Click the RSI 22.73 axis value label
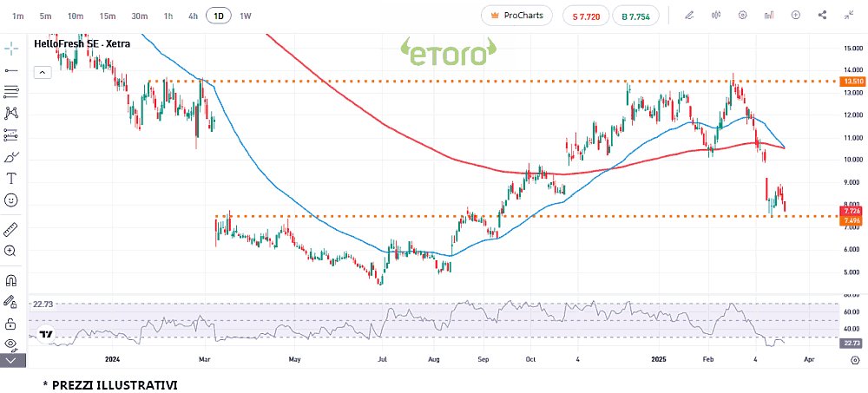Image resolution: width=868 pixels, height=393 pixels. tap(851, 344)
